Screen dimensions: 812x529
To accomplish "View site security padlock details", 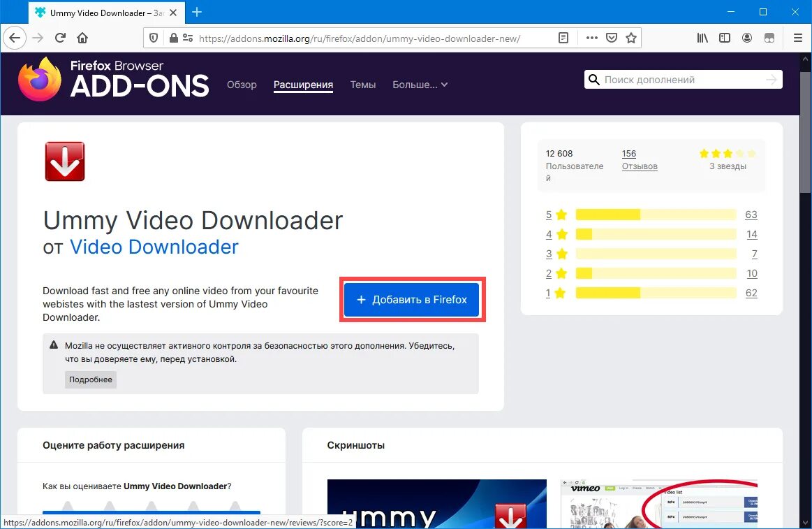I will pyautogui.click(x=173, y=38).
